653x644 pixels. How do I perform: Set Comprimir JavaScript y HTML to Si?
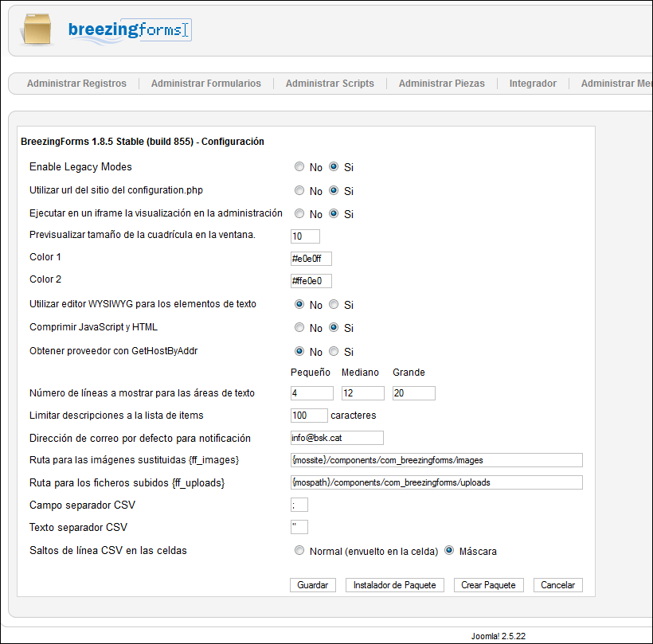point(333,328)
